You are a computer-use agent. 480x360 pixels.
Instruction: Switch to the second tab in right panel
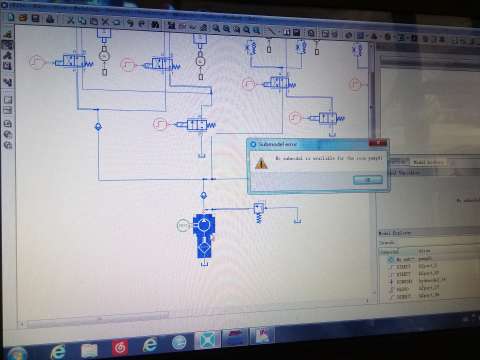coord(428,162)
